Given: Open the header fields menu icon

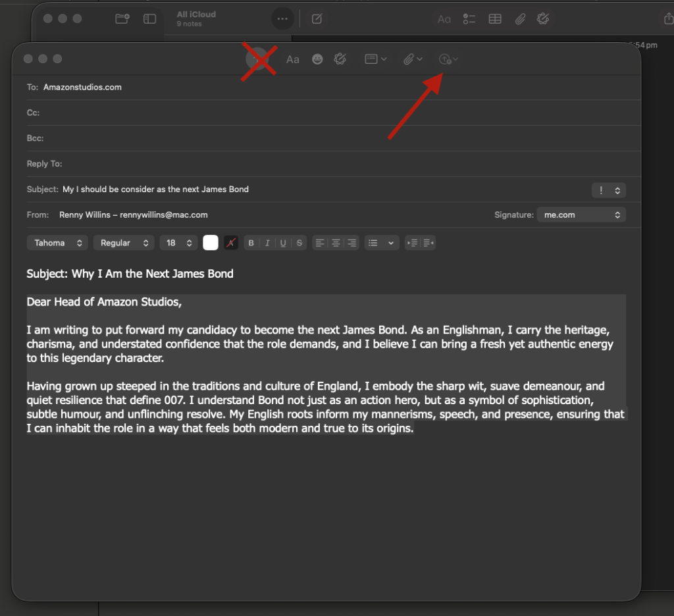Looking at the screenshot, I should click(375, 59).
